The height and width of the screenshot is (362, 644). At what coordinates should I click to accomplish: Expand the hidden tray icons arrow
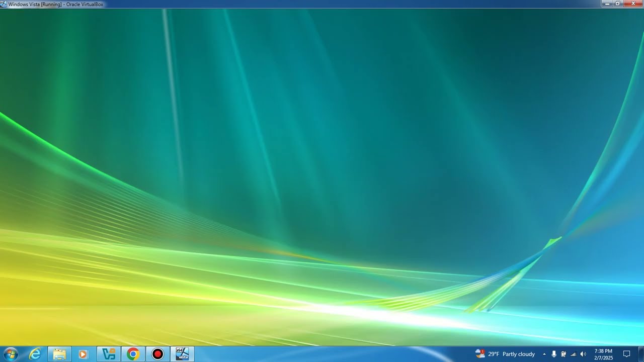tap(544, 354)
